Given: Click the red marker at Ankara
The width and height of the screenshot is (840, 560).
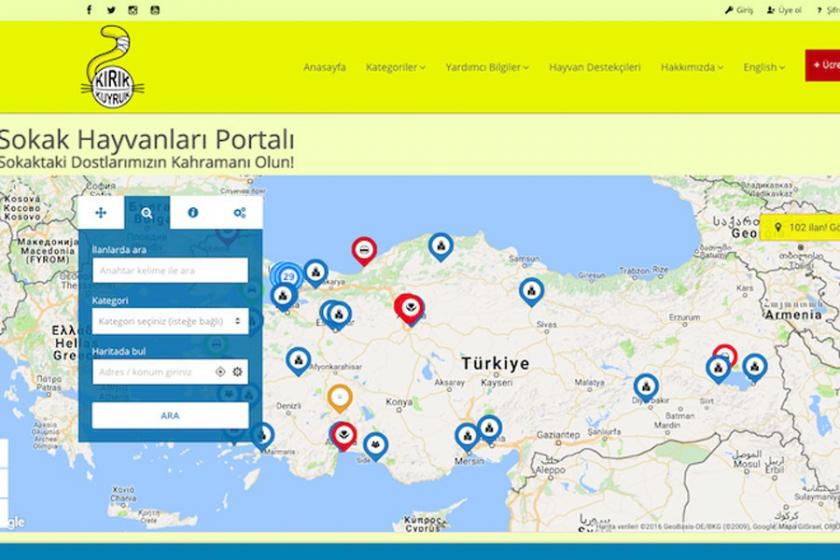Looking at the screenshot, I should [x=410, y=308].
